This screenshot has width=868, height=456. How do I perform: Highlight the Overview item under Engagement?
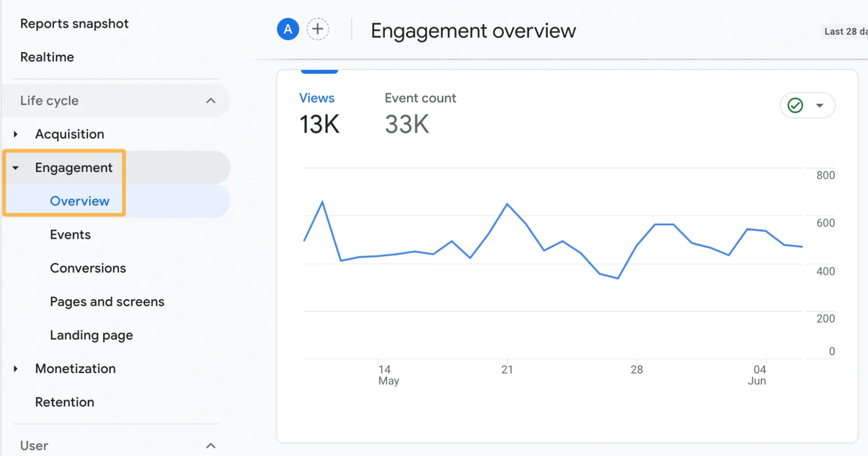[x=79, y=201]
